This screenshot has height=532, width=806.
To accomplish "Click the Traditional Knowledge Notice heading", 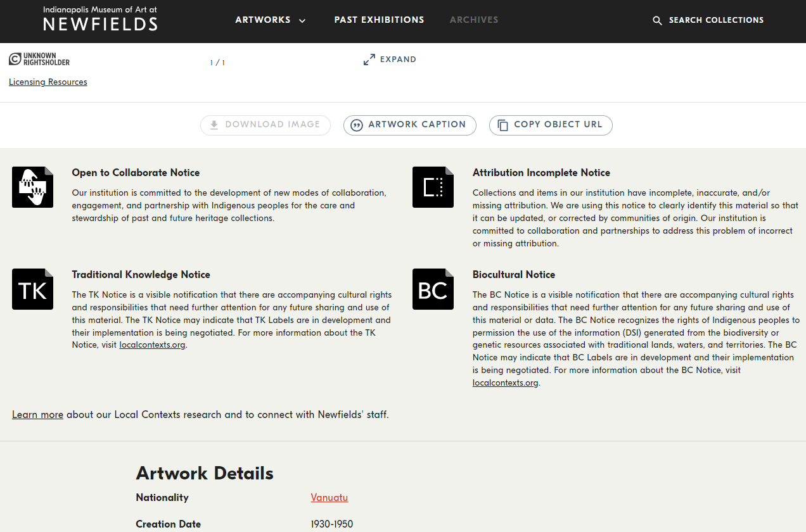I will 141,275.
